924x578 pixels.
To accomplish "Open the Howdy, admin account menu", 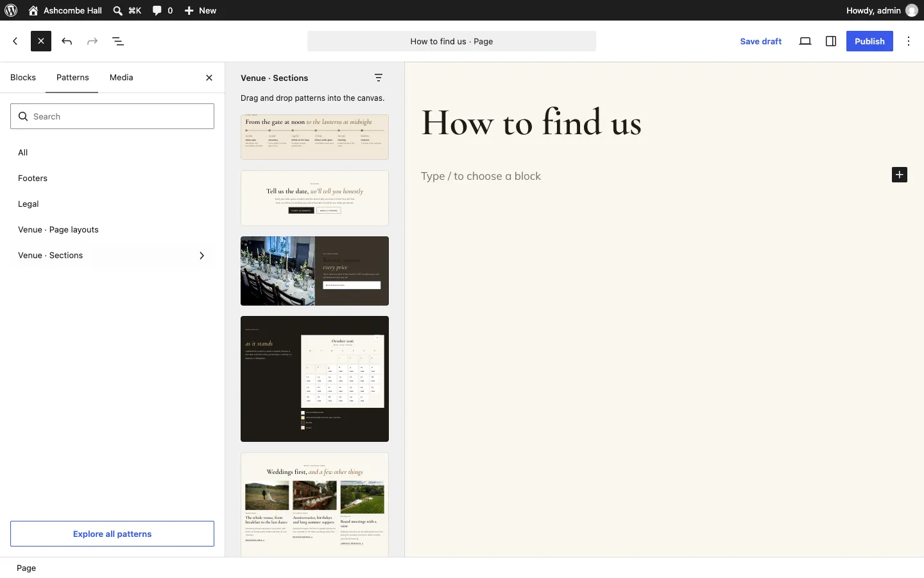I will (882, 10).
